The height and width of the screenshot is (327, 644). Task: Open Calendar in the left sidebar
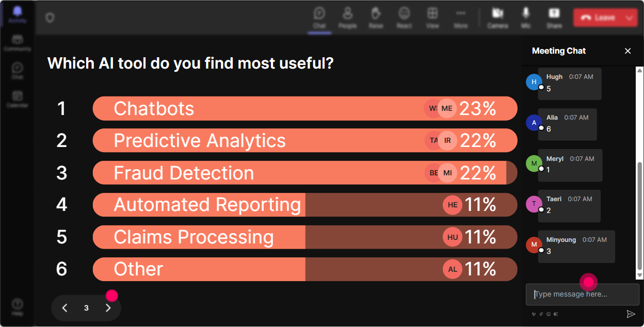coord(18,99)
